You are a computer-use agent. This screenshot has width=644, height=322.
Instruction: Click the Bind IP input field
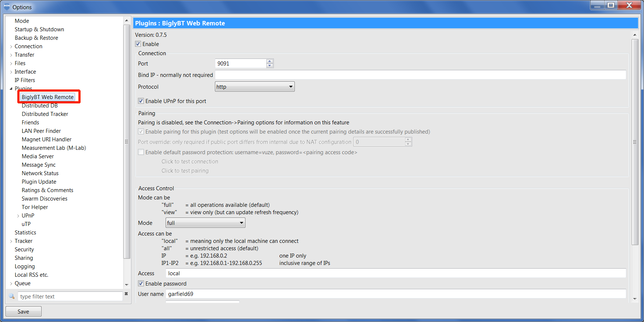(x=421, y=75)
